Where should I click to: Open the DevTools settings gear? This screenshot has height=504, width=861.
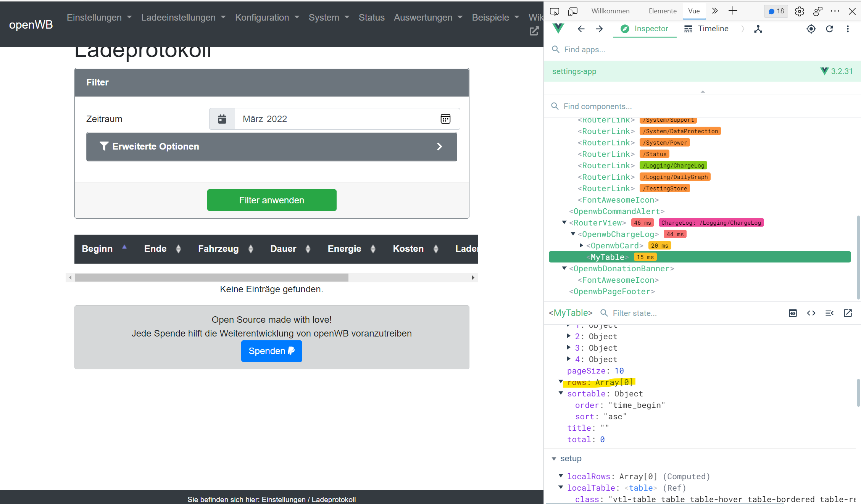pyautogui.click(x=799, y=11)
